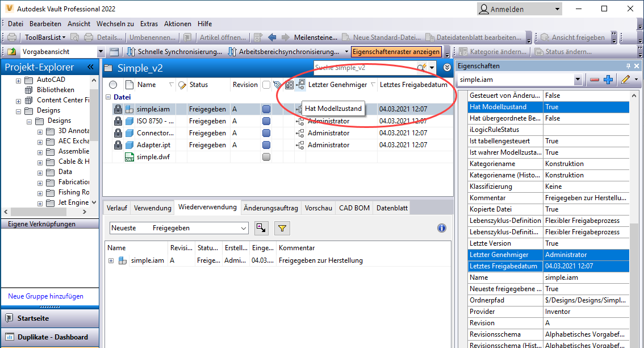Click the red minus remove-property icon
The image size is (644, 348).
click(594, 80)
